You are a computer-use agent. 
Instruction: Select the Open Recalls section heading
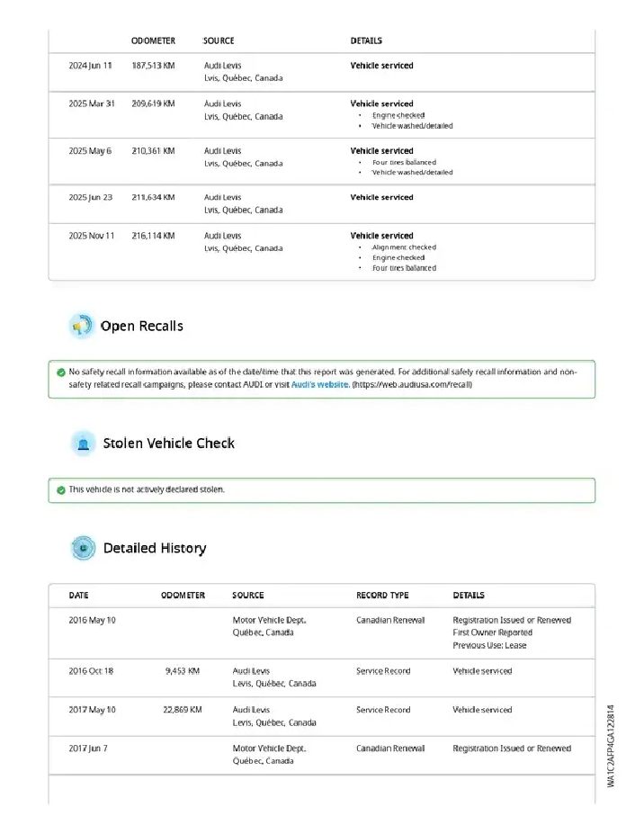[x=141, y=326]
